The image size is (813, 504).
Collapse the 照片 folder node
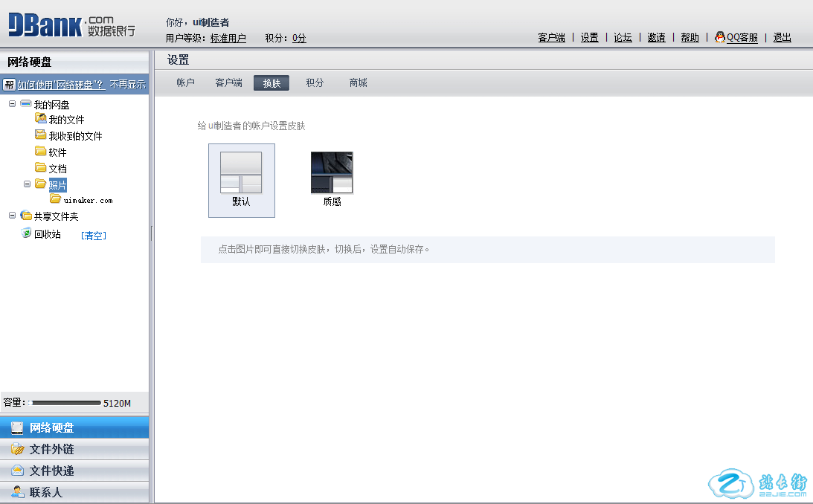tap(28, 184)
